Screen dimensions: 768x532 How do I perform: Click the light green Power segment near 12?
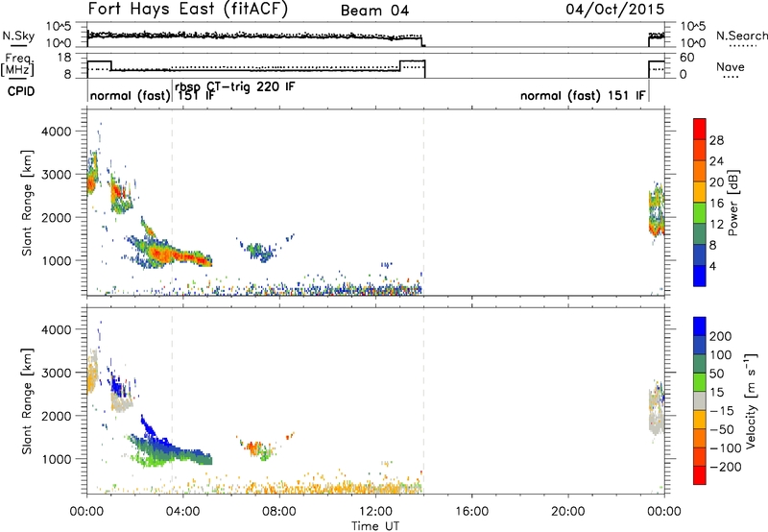[x=700, y=213]
